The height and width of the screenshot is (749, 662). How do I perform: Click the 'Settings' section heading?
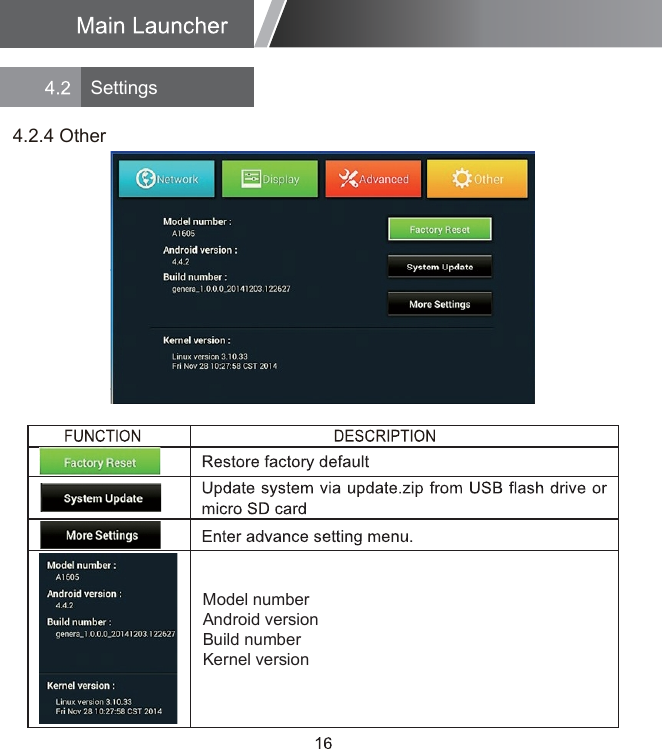point(124,88)
